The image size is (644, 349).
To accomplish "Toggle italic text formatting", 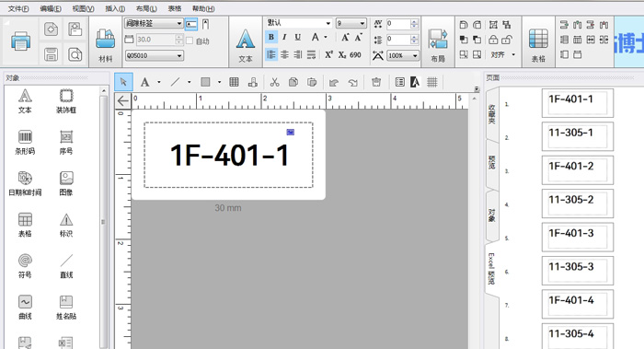I will point(284,37).
